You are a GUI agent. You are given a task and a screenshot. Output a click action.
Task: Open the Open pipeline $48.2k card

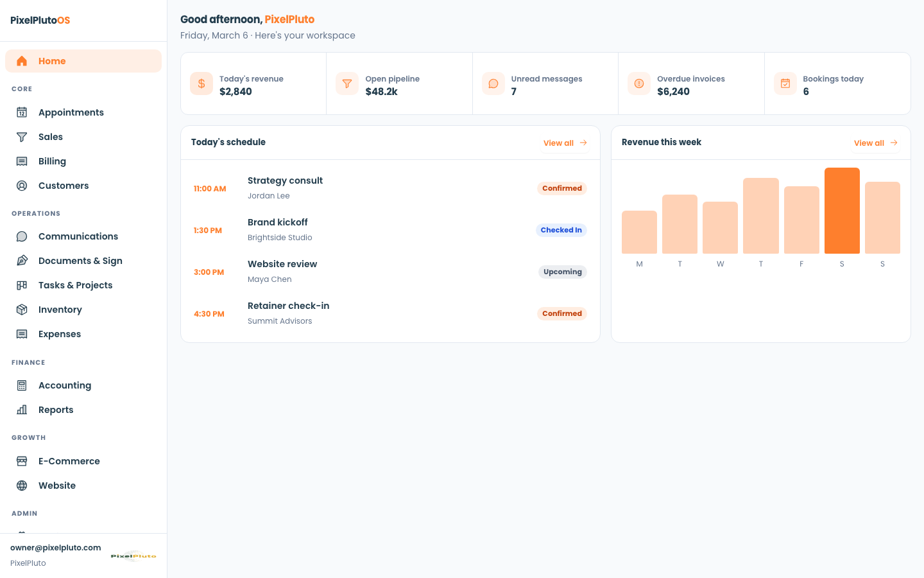[x=399, y=83]
